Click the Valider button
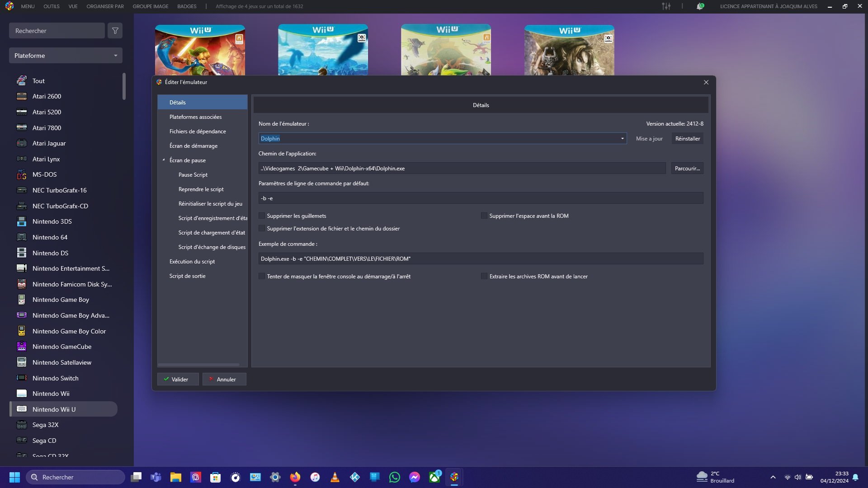The image size is (868, 488). point(178,379)
